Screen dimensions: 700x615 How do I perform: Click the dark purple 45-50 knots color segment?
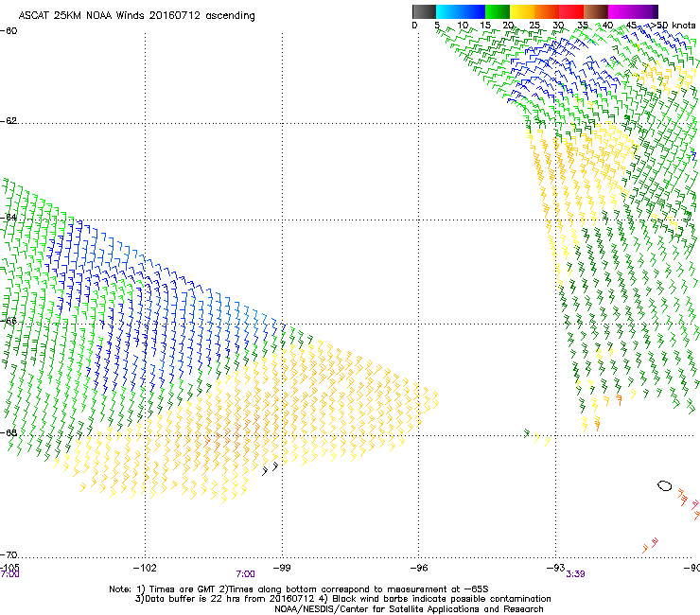click(645, 11)
